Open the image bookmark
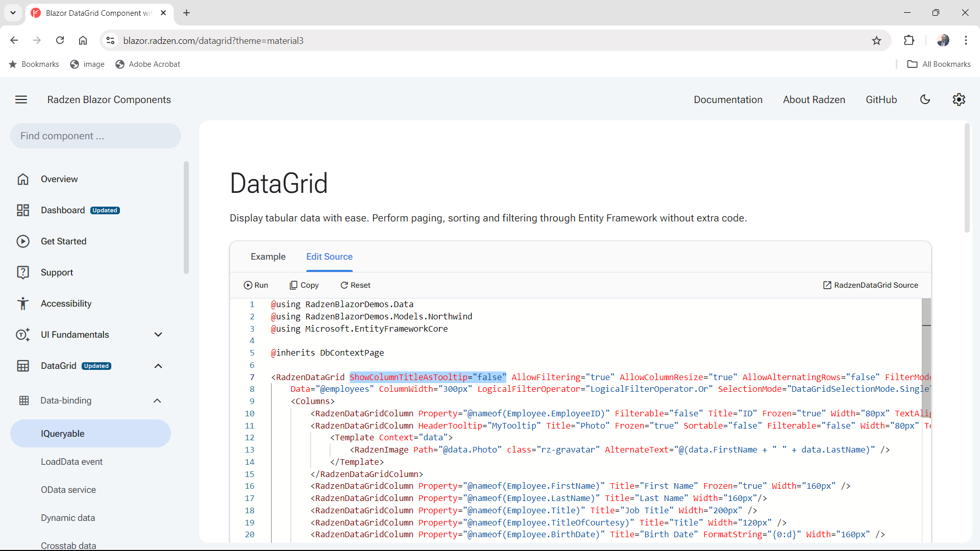 pos(87,64)
